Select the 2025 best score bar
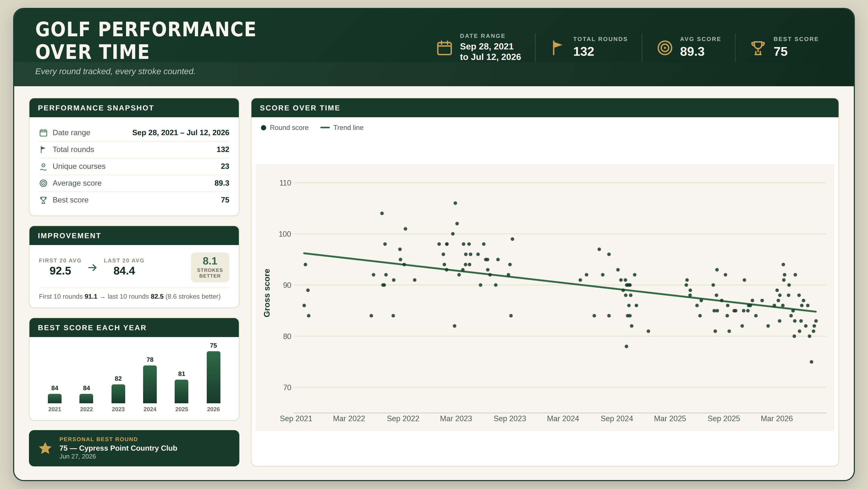 [181, 391]
